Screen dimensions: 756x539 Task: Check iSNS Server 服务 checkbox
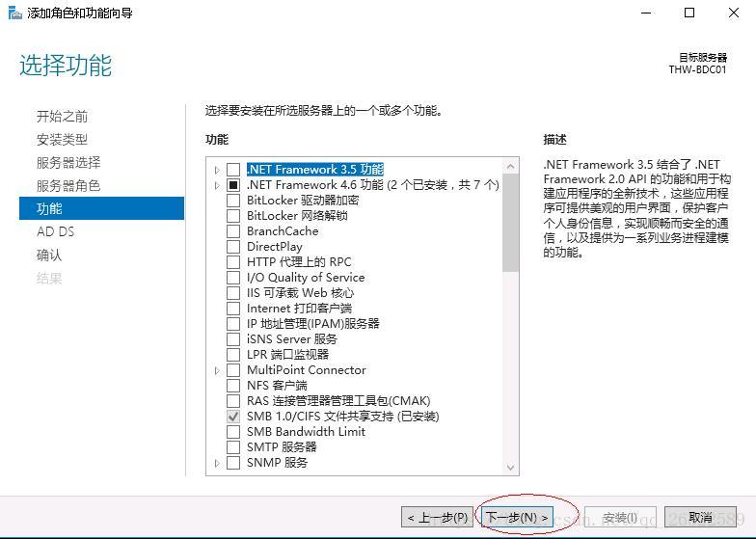233,339
